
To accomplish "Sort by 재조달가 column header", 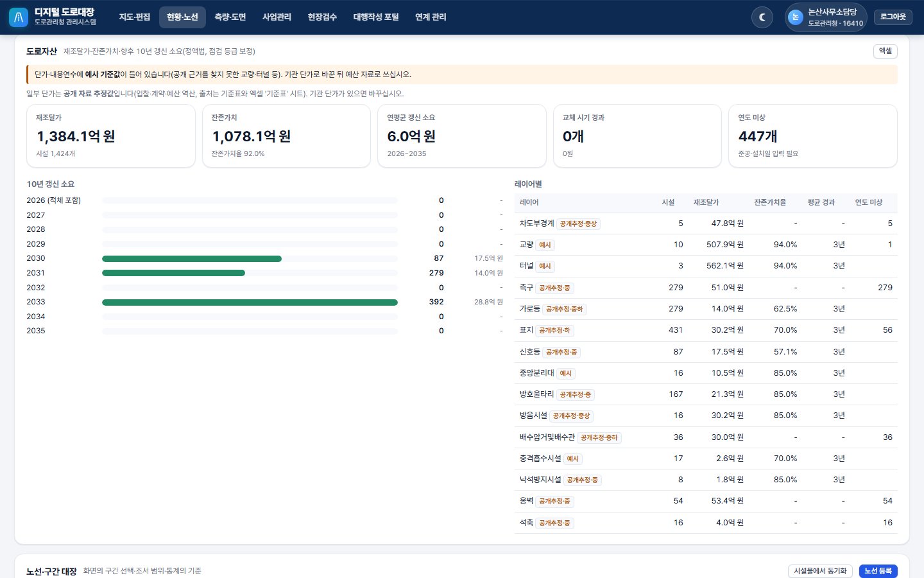I will click(706, 202).
